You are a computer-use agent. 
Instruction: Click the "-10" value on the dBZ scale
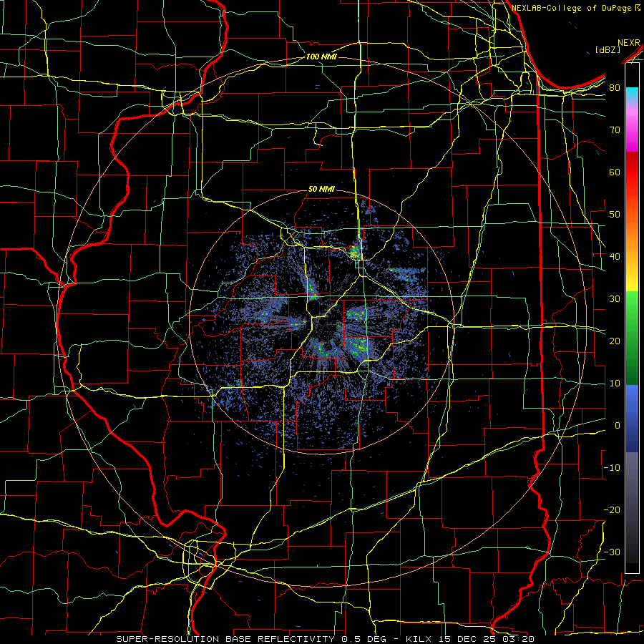point(612,467)
